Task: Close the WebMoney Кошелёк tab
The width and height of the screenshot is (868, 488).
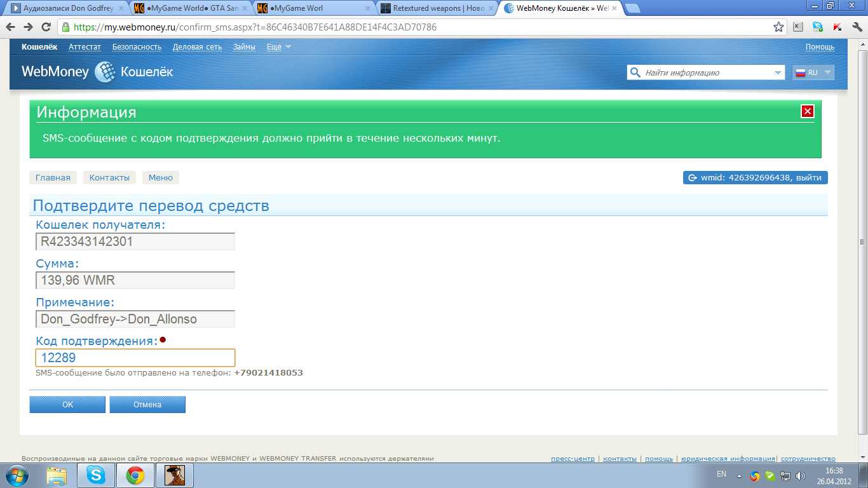Action: click(x=614, y=8)
